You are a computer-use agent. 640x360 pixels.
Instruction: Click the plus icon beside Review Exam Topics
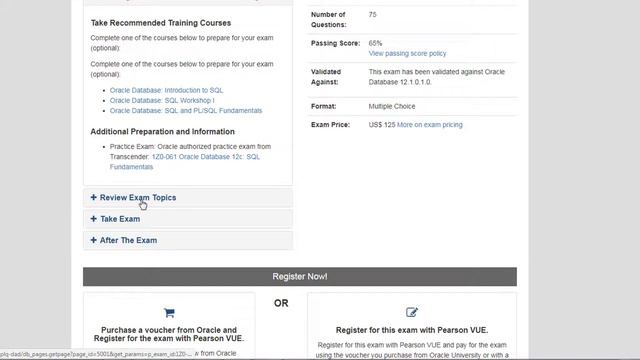tap(93, 198)
